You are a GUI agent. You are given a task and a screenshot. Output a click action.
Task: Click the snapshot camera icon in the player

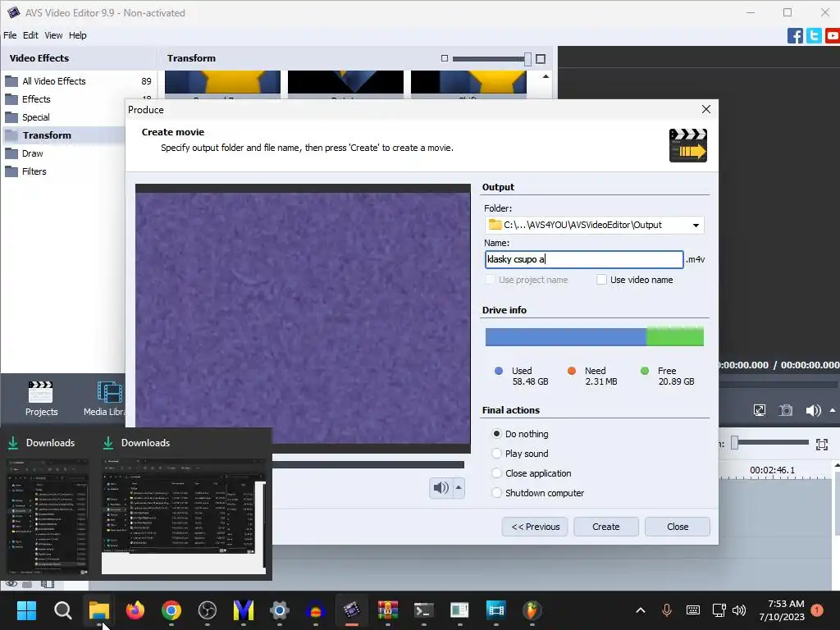pyautogui.click(x=785, y=410)
